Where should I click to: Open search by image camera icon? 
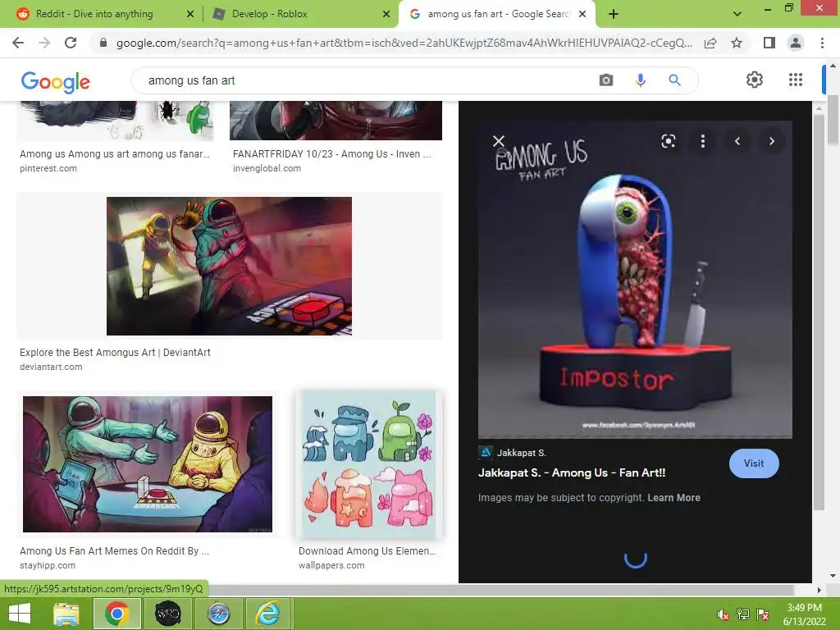coord(606,80)
